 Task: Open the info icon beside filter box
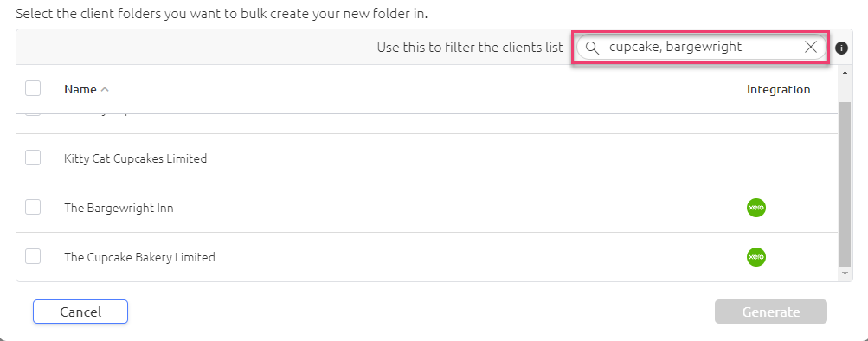(841, 48)
